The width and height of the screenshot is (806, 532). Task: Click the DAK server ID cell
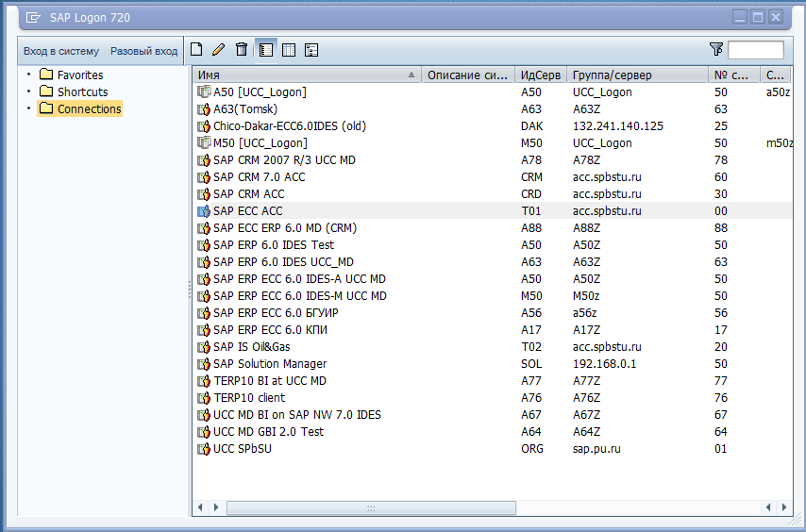tap(531, 125)
